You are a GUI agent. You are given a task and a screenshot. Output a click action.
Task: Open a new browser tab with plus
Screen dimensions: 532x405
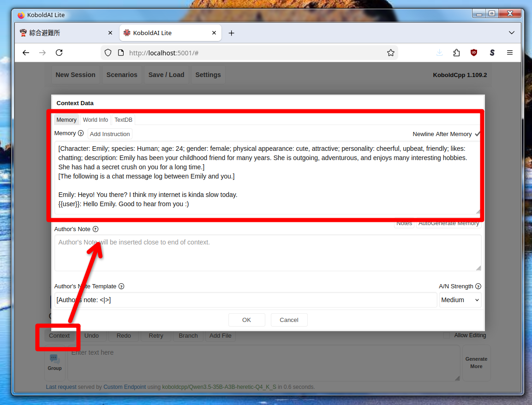tap(232, 33)
